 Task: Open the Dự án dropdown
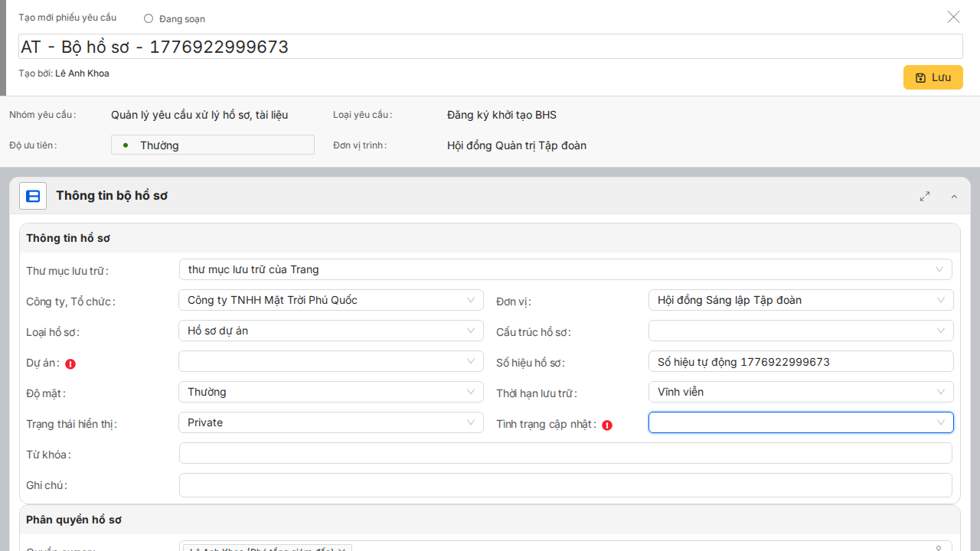point(331,361)
